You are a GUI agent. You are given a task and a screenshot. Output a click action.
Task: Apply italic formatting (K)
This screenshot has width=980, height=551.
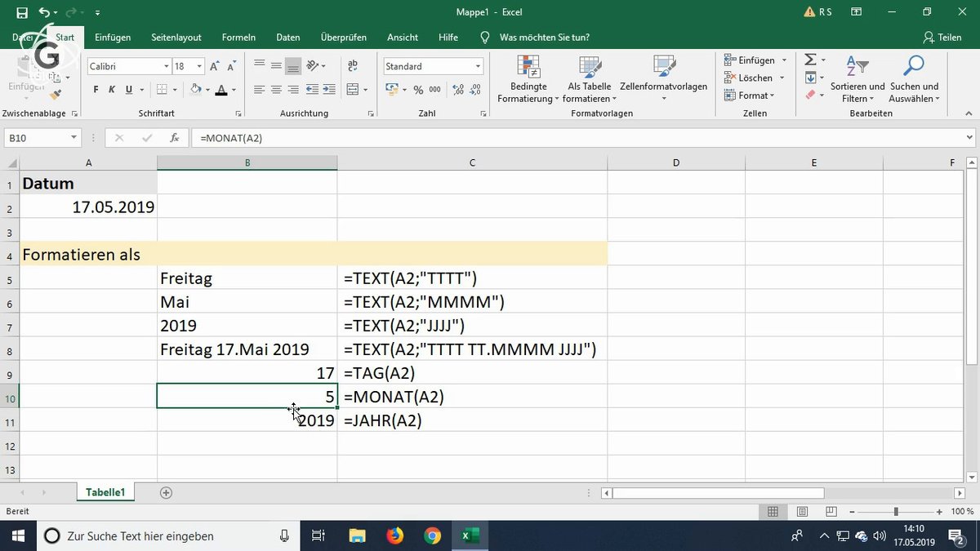point(110,88)
